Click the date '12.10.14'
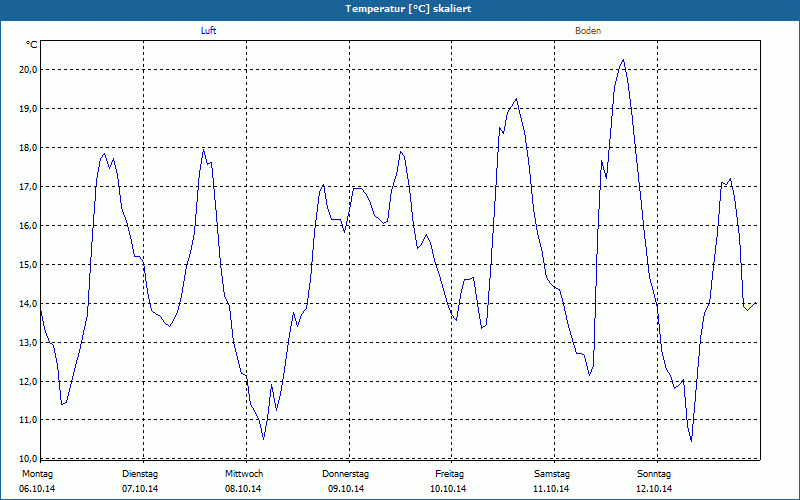Viewport: 800px width, 500px height. (654, 489)
